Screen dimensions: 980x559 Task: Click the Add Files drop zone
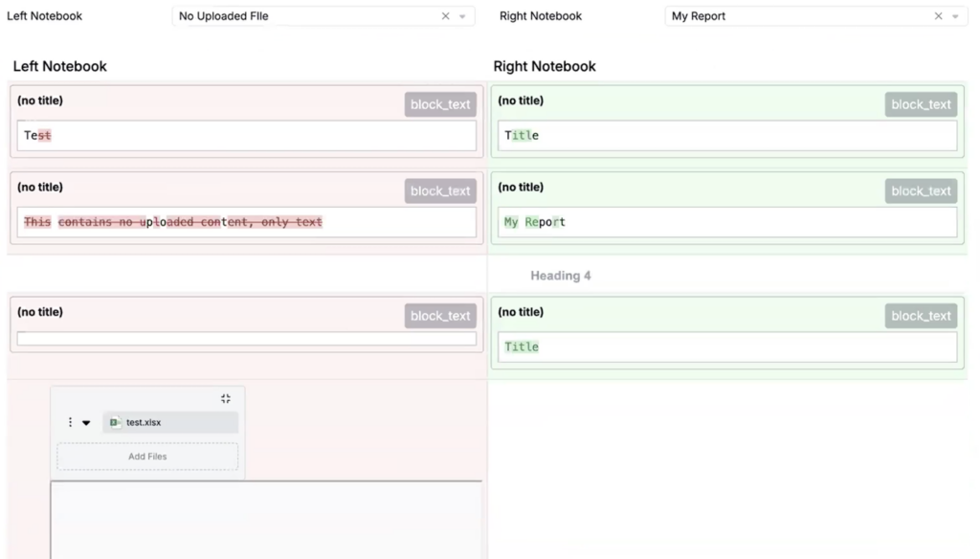pos(147,457)
